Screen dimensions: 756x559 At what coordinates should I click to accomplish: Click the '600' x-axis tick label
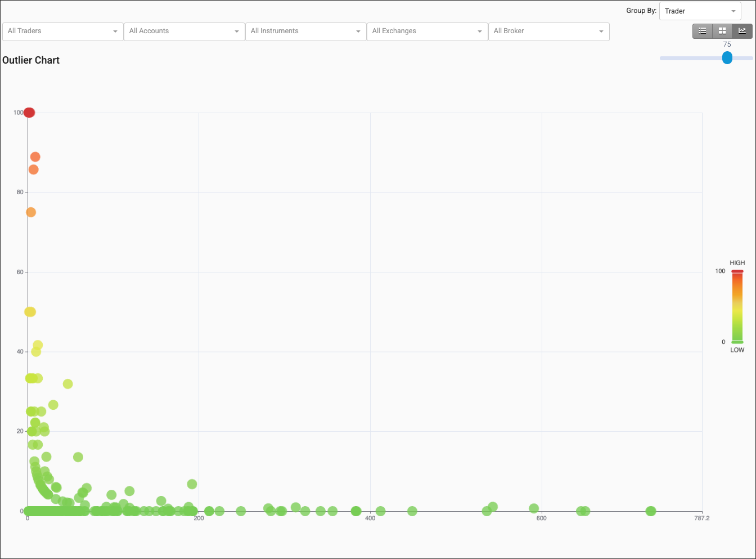coord(542,518)
